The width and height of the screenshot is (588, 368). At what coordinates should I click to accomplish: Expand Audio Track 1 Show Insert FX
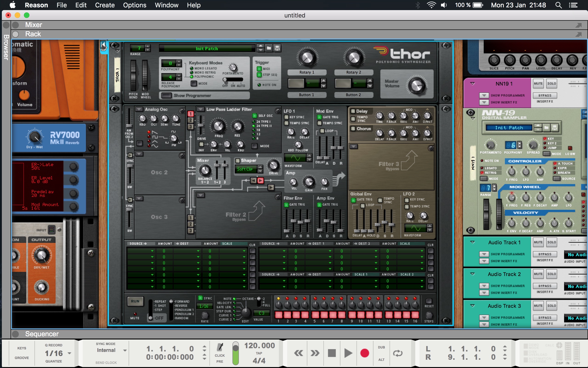tap(484, 261)
